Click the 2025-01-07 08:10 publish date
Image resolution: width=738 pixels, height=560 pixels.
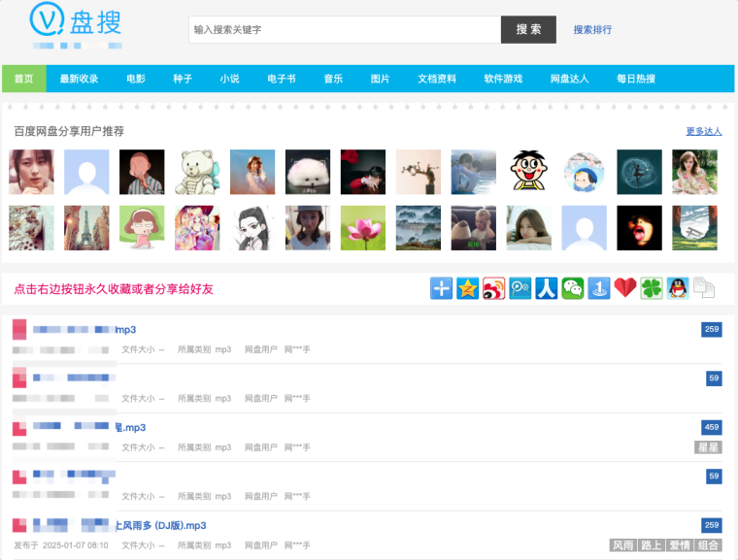click(x=76, y=545)
